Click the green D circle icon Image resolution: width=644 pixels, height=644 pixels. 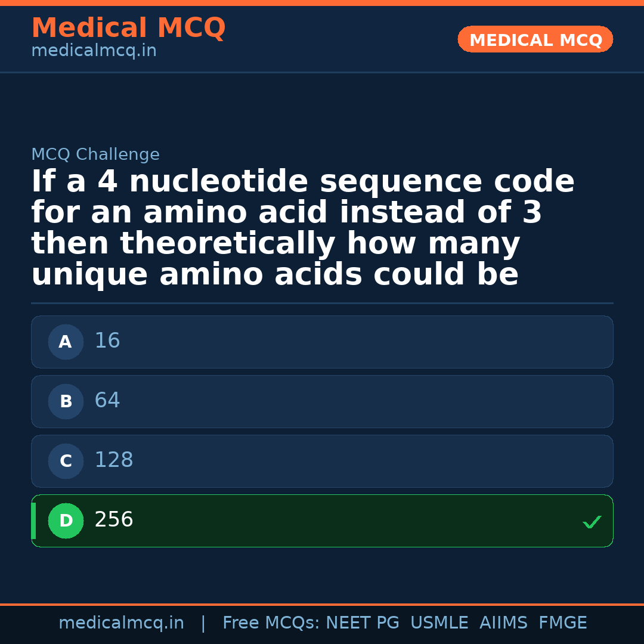click(x=66, y=521)
